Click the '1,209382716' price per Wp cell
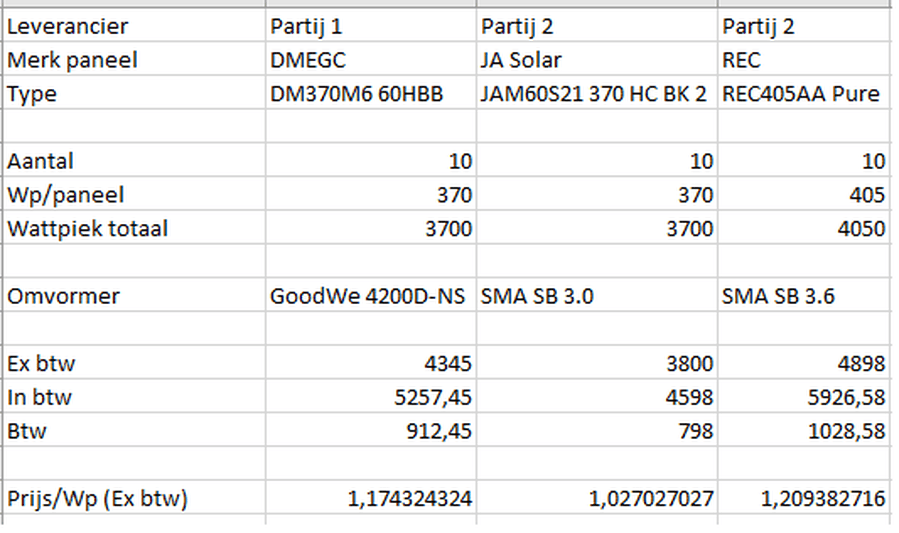The width and height of the screenshot is (899, 533). click(805, 499)
